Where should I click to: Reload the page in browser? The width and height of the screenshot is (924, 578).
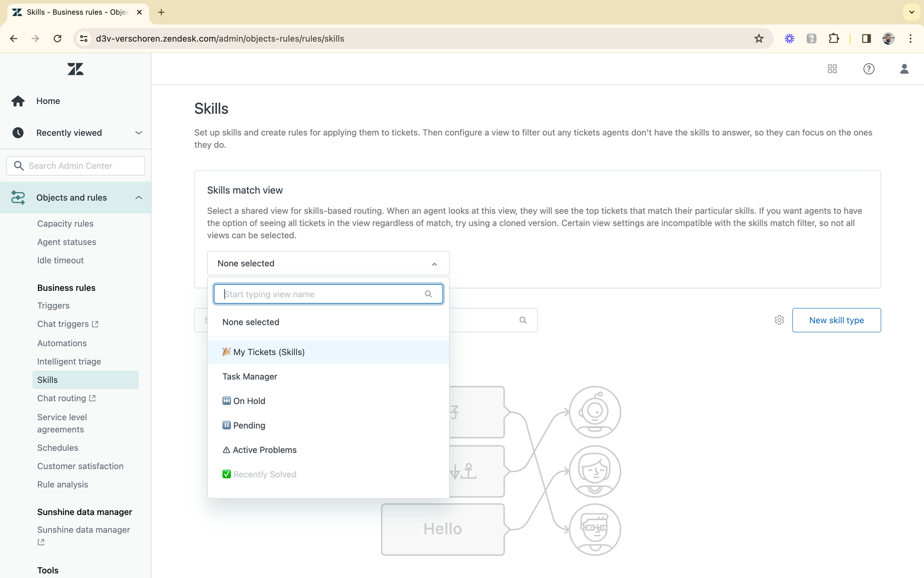coord(57,38)
